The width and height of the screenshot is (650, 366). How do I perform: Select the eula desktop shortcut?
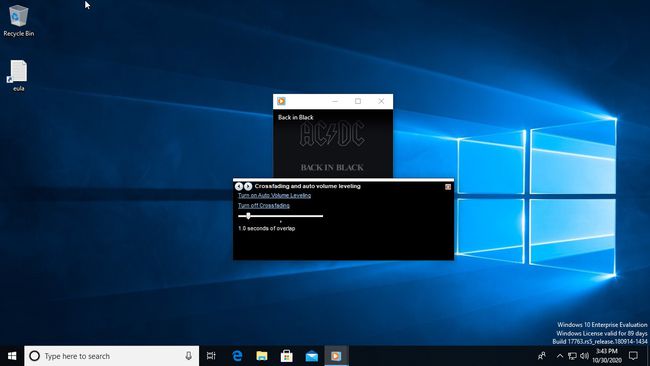[x=19, y=76]
